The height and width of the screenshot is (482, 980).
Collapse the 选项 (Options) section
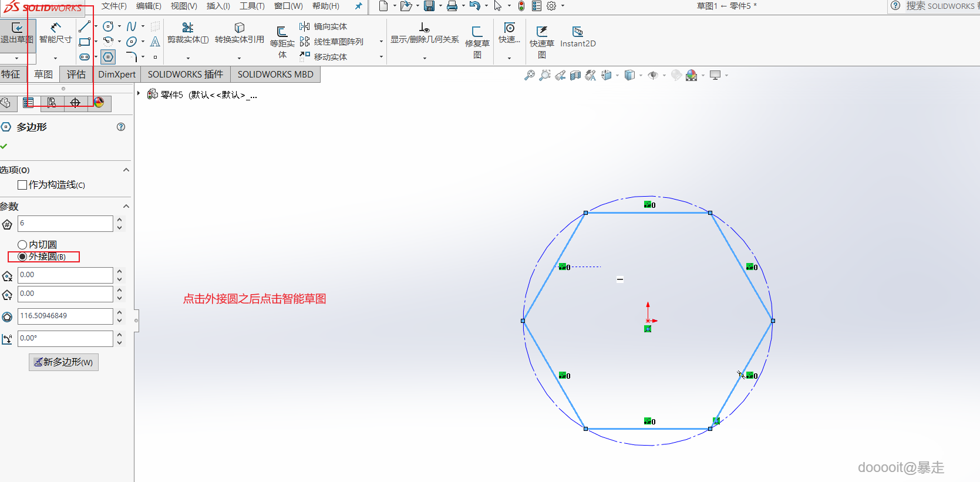pyautogui.click(x=126, y=170)
